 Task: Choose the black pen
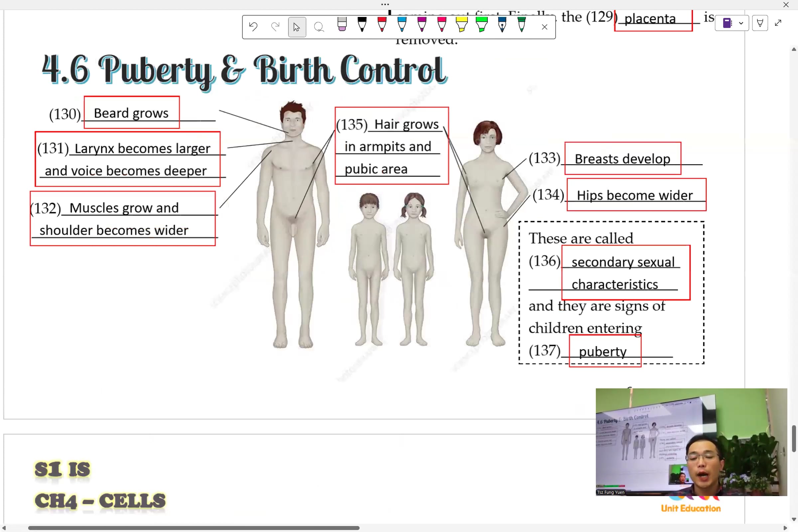pos(362,24)
